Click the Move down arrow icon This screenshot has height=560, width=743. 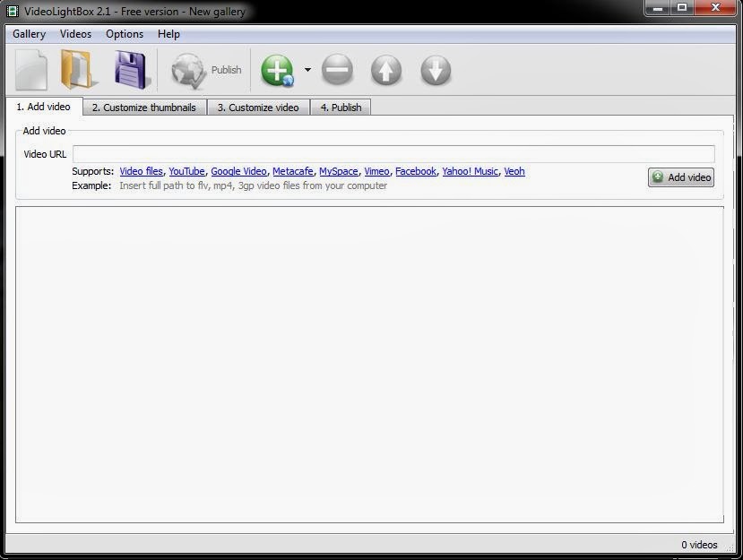click(436, 71)
